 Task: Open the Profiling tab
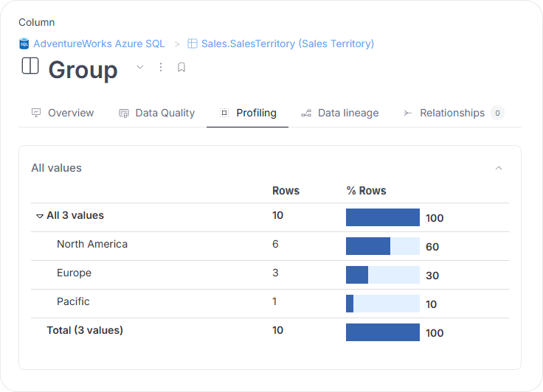(x=256, y=113)
